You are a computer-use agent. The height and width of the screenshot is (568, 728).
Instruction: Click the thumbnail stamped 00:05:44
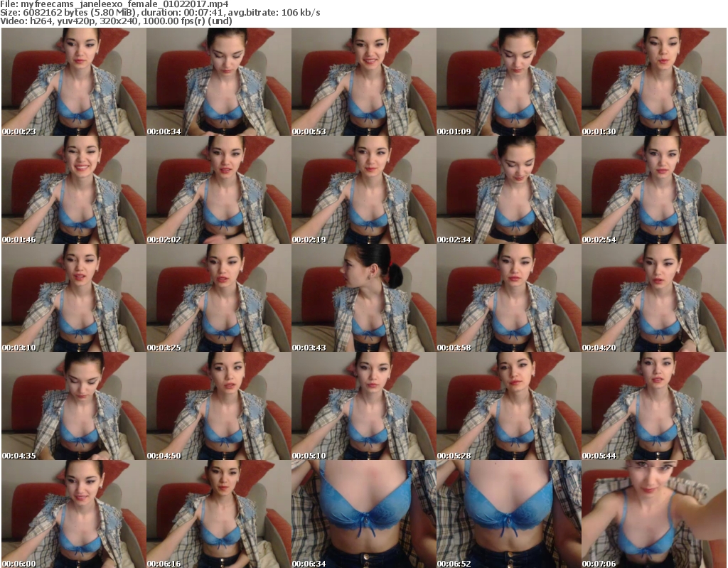coord(654,406)
